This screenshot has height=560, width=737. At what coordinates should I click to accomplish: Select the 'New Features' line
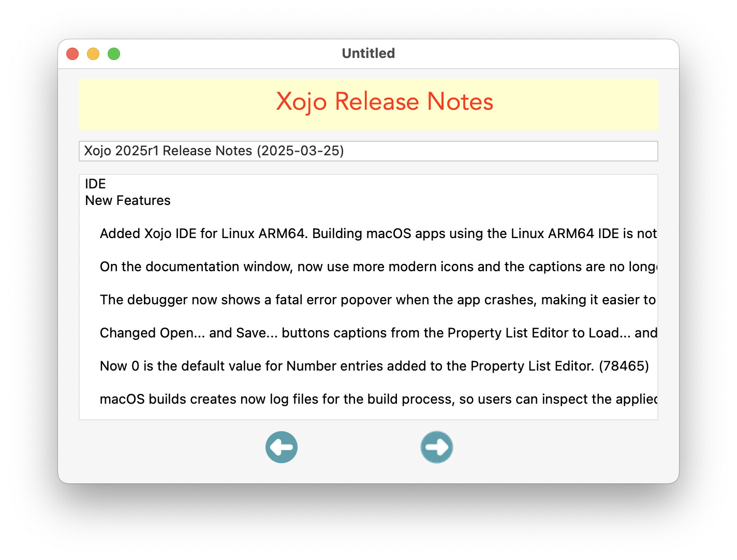128,200
